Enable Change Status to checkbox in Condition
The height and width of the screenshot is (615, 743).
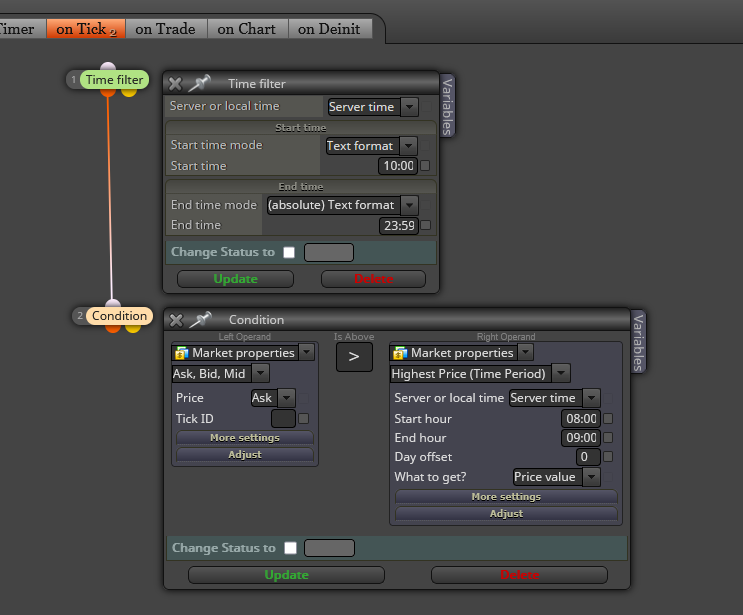click(x=290, y=548)
